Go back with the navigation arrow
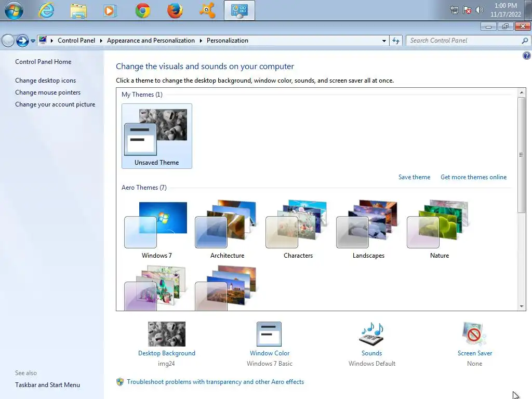 8,41
